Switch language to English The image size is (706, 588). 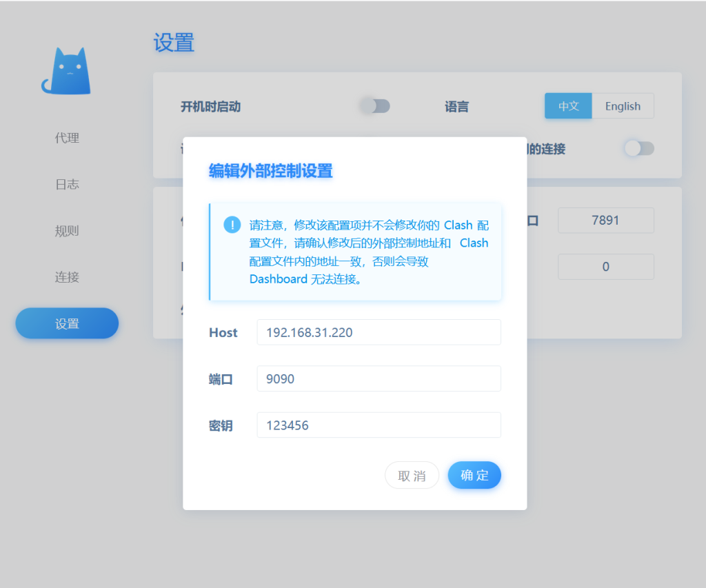623,105
